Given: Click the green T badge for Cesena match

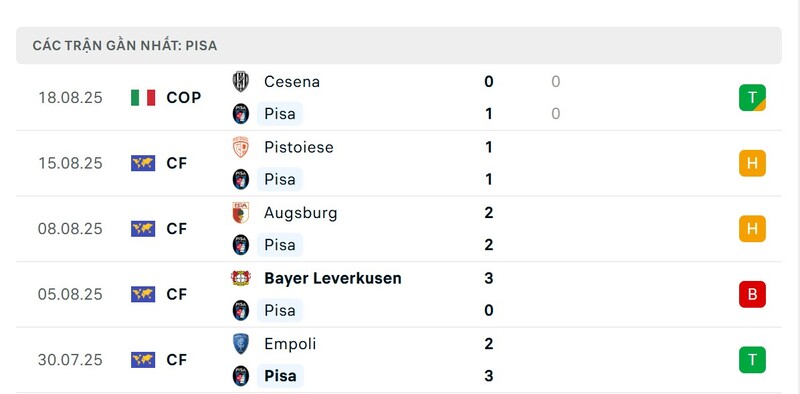Looking at the screenshot, I should (752, 97).
